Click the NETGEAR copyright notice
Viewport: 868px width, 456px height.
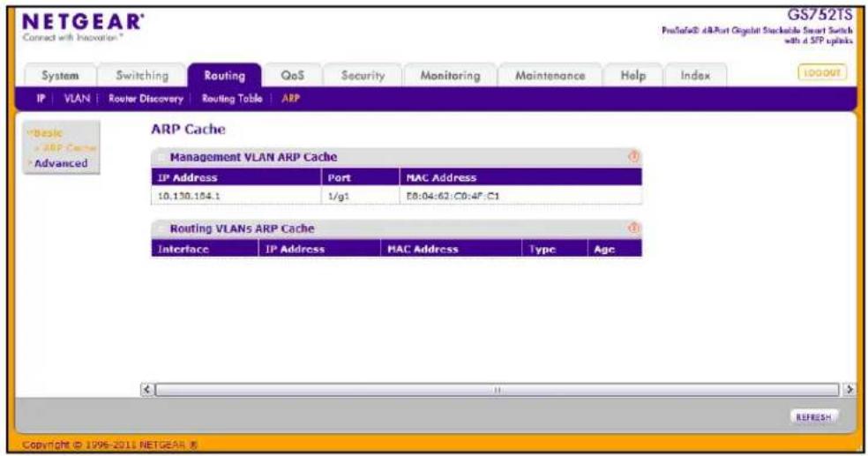109,445
